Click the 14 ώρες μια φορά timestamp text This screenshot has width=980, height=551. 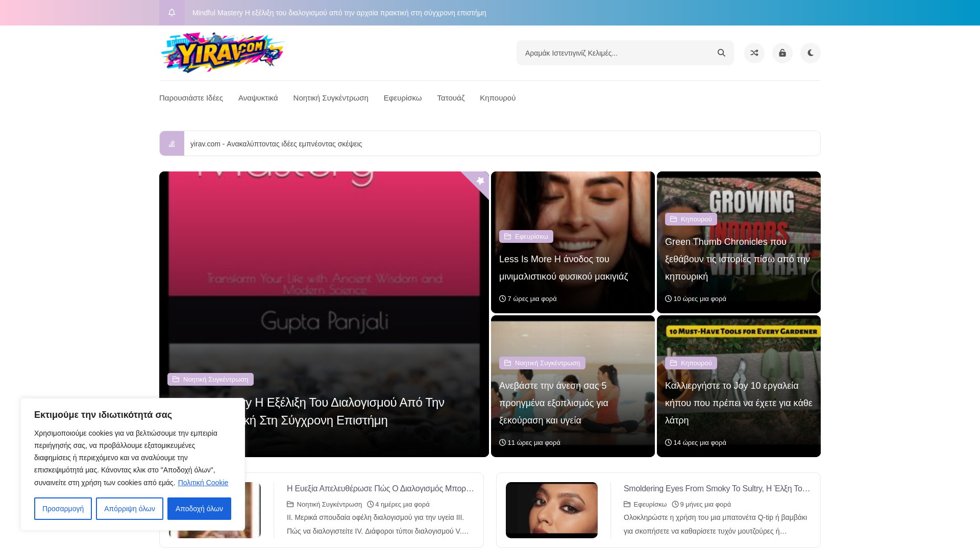pyautogui.click(x=700, y=443)
